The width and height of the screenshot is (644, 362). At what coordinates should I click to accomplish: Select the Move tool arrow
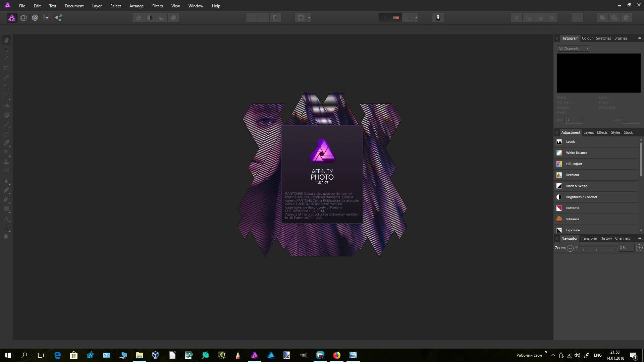(x=6, y=49)
